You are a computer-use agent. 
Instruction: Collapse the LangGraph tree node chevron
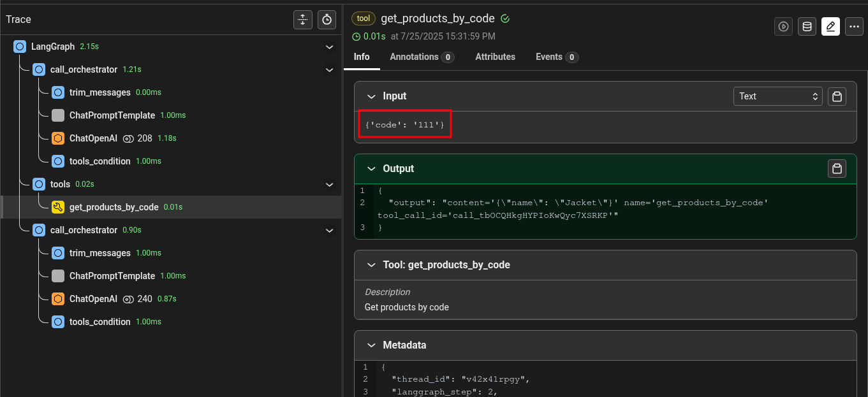pyautogui.click(x=329, y=47)
